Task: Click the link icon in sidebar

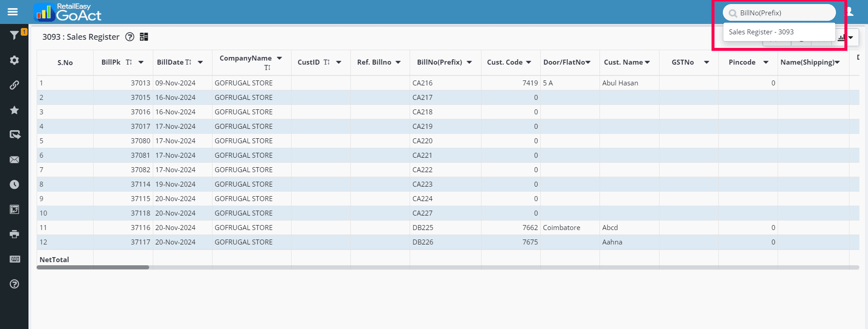Action: point(14,85)
